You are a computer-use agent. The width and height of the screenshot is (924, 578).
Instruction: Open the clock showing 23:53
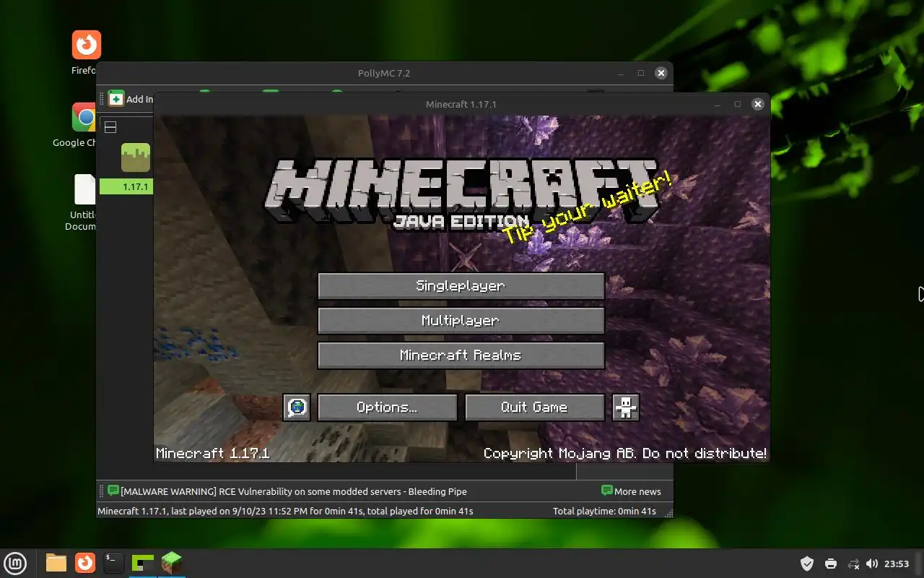pyautogui.click(x=897, y=564)
